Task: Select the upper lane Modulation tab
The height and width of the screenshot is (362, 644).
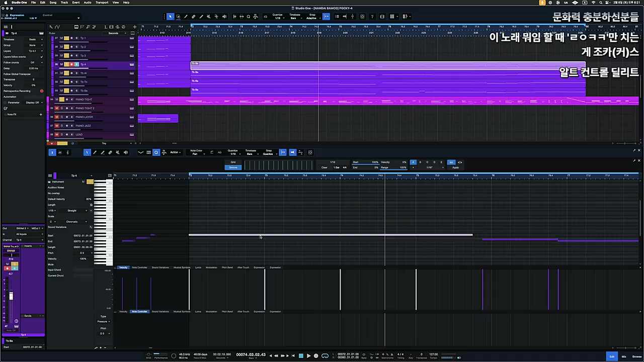Action: pyautogui.click(x=211, y=267)
